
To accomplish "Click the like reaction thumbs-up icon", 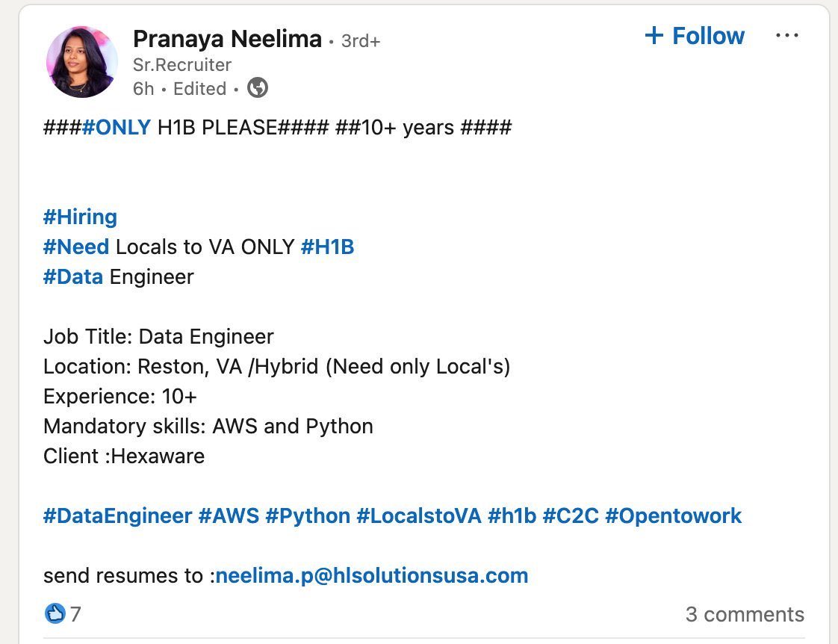I will [x=55, y=613].
